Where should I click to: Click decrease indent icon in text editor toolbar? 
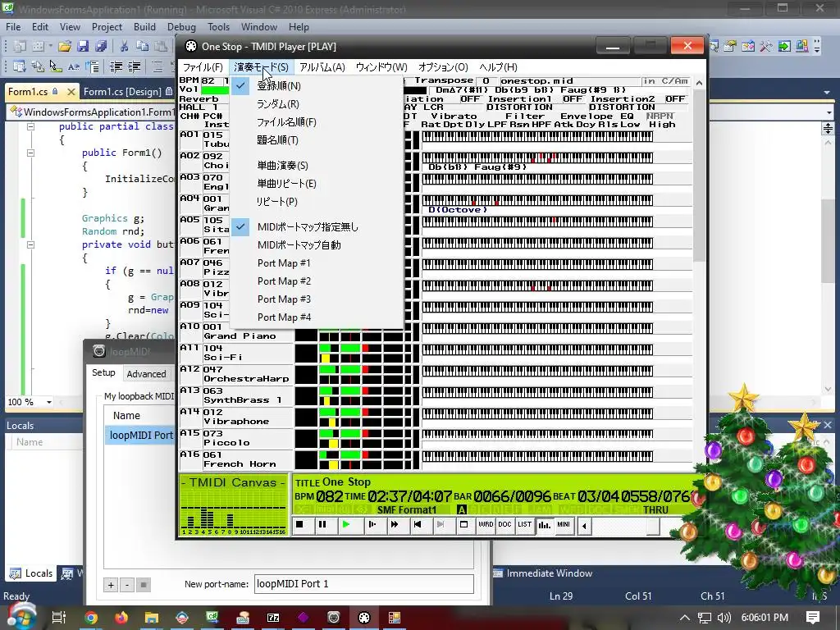point(116,67)
